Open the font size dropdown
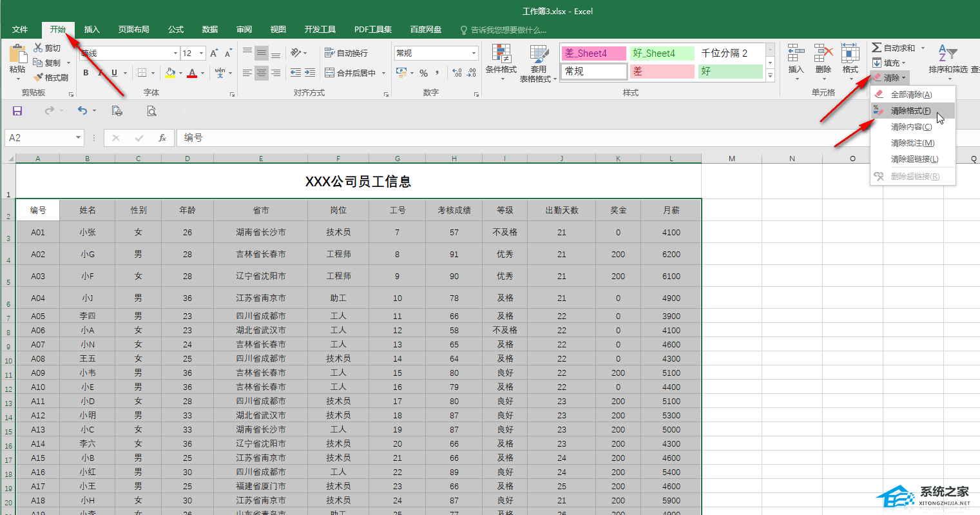Viewport: 980px width, 515px height. pos(202,53)
